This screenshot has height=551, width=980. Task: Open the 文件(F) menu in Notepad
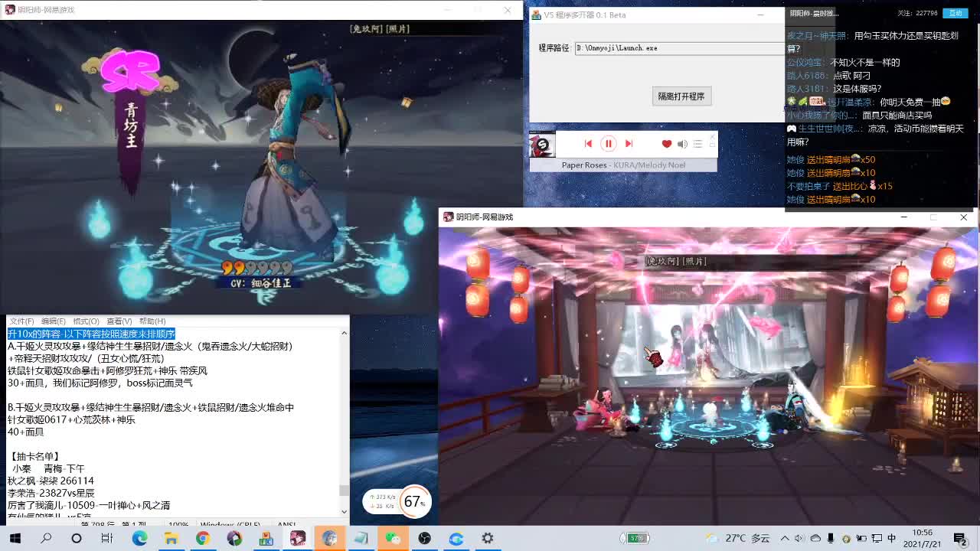pos(21,321)
